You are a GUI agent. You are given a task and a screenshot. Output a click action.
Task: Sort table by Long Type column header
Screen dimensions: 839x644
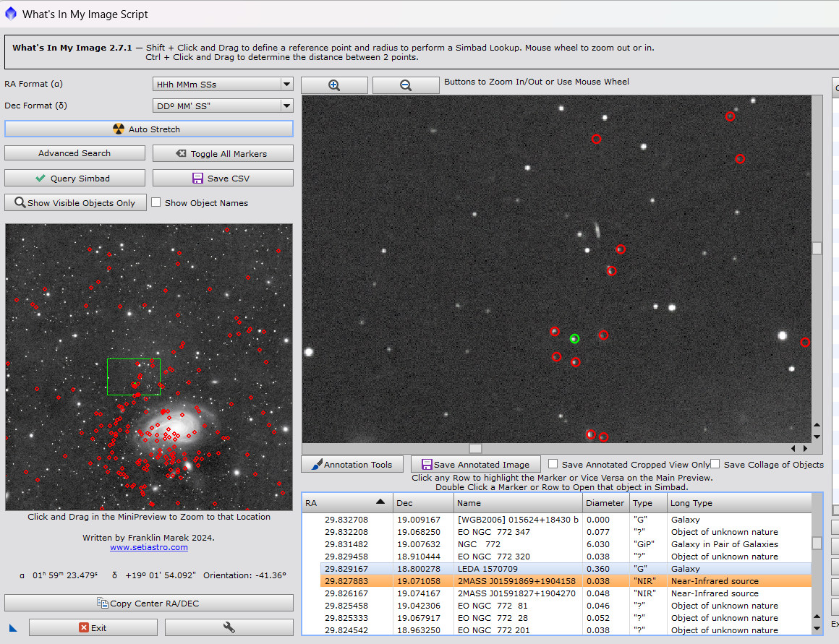tap(739, 503)
